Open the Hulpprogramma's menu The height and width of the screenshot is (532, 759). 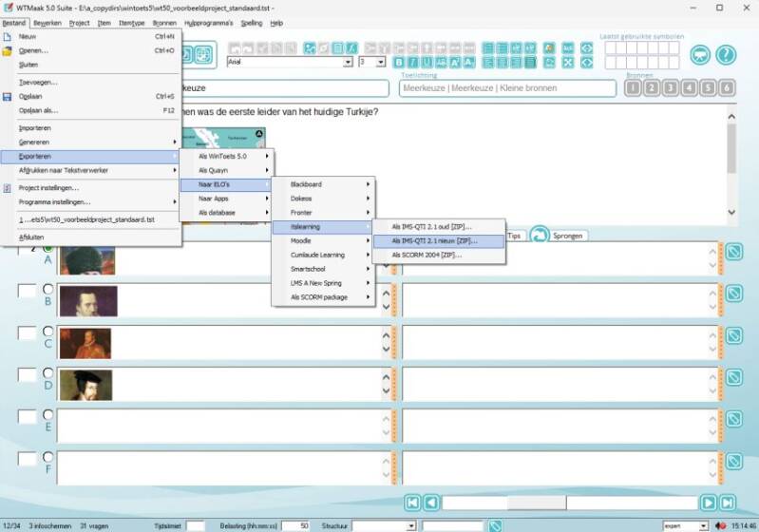[209, 23]
